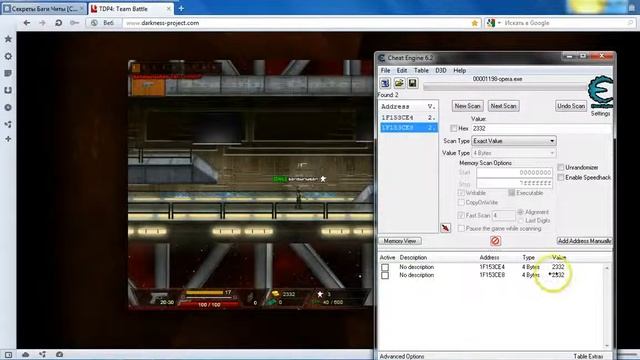Open the Table menu
The width and height of the screenshot is (640, 360).
(421, 71)
